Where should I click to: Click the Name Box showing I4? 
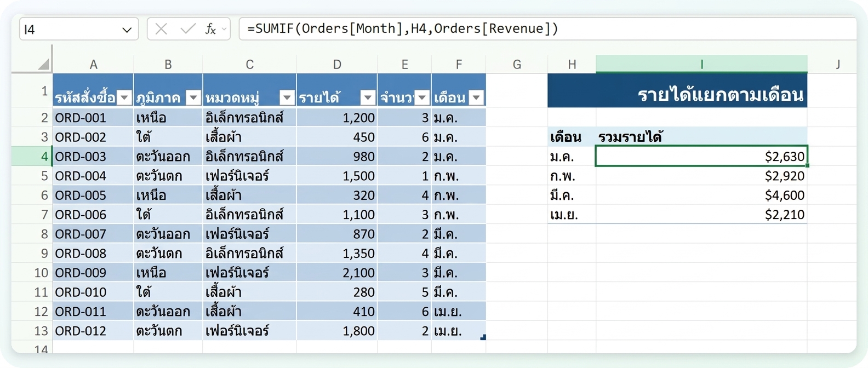pos(78,30)
